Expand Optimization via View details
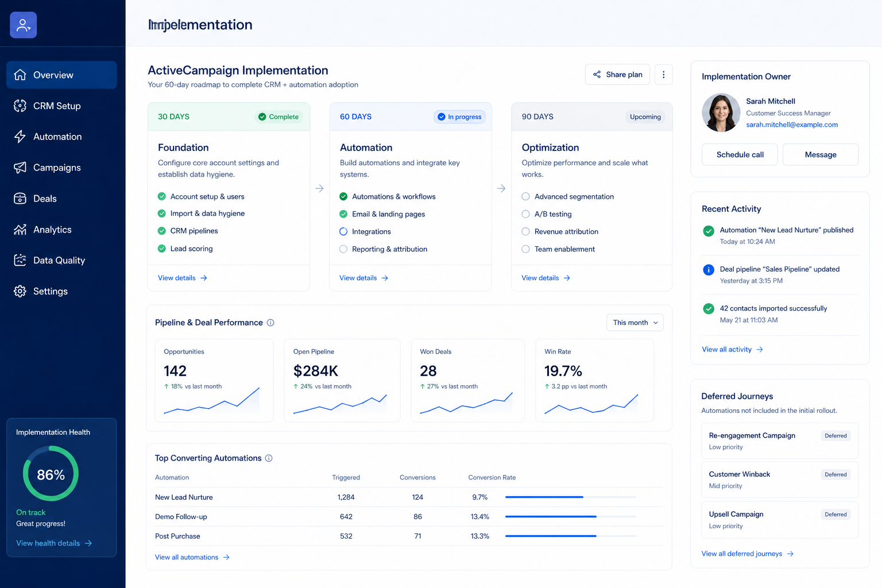The height and width of the screenshot is (588, 882). click(546, 278)
